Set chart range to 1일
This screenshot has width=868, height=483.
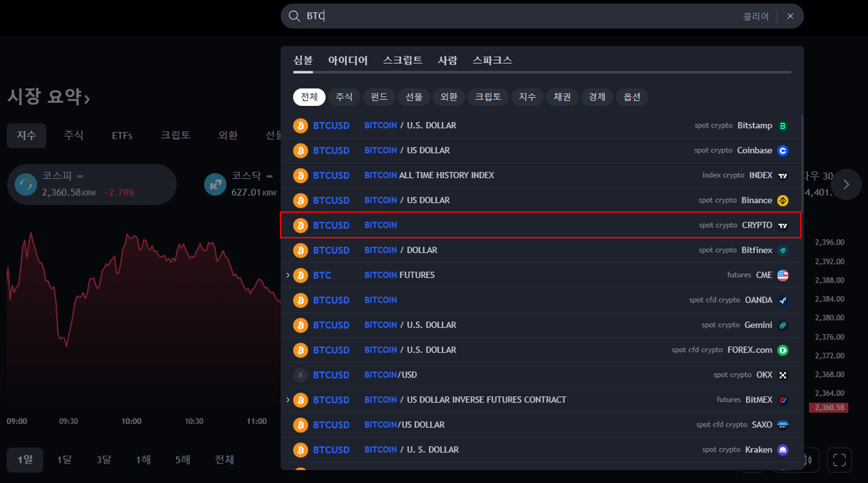click(x=25, y=459)
